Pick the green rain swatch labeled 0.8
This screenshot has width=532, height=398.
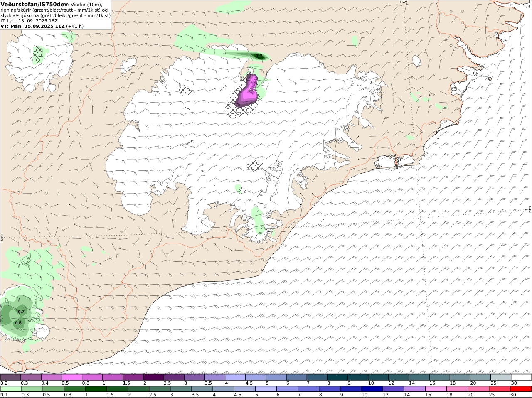74,389
